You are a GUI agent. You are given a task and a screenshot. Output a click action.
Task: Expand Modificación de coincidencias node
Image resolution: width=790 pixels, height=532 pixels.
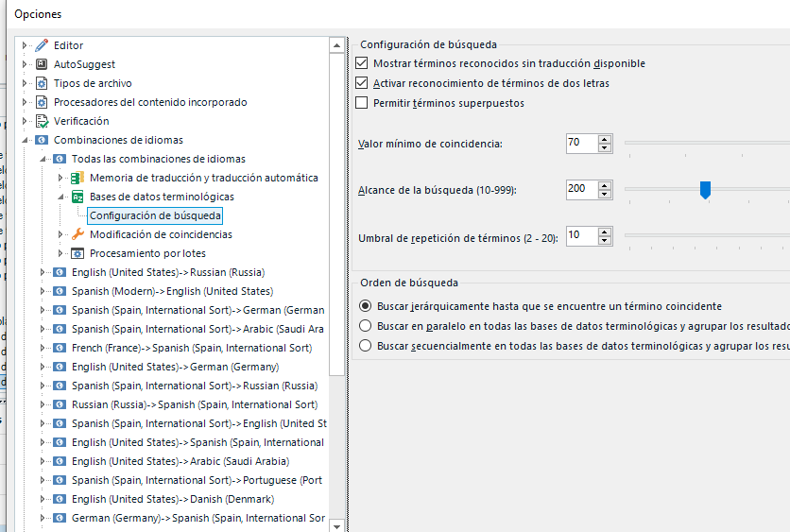(x=60, y=234)
